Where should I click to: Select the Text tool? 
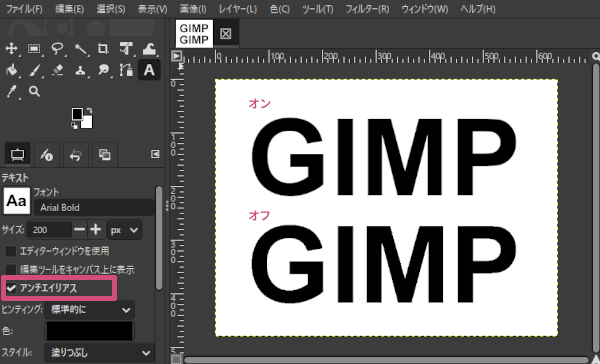click(149, 70)
